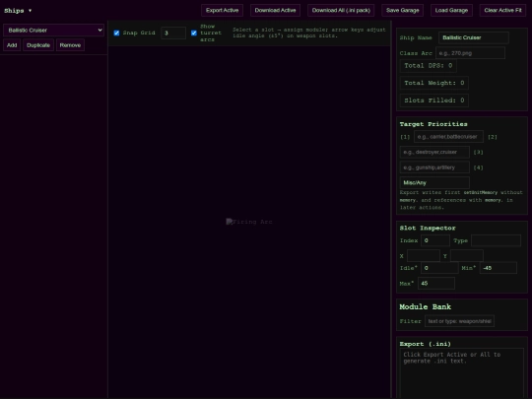Edit the Min angle field
This screenshot has width=532, height=399.
499,268
